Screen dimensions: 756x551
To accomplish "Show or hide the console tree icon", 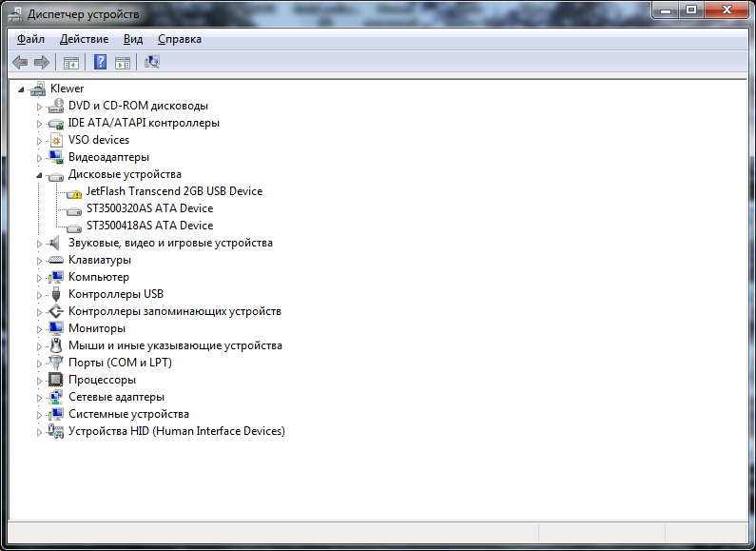I will pyautogui.click(x=71, y=62).
